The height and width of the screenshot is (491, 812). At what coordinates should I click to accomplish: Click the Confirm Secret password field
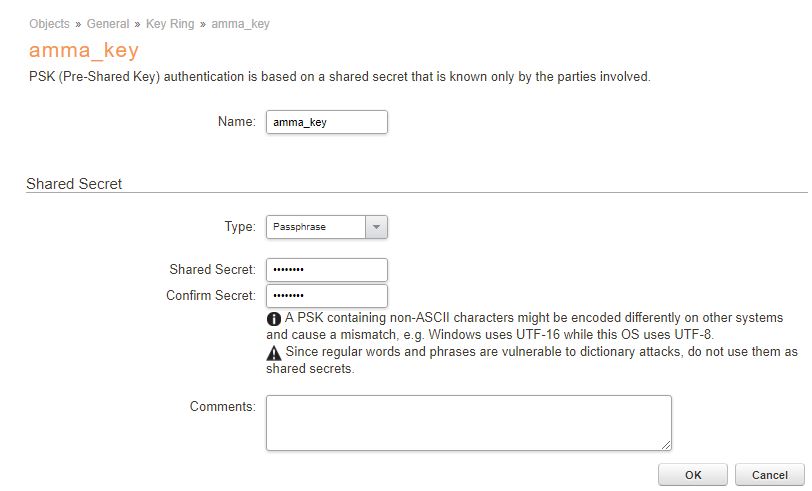(326, 296)
